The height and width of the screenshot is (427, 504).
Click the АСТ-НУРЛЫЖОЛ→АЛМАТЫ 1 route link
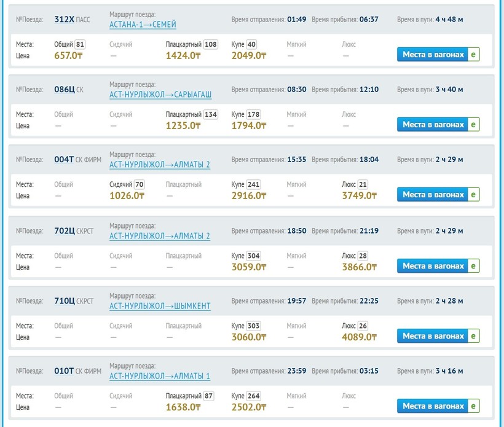pos(160,376)
